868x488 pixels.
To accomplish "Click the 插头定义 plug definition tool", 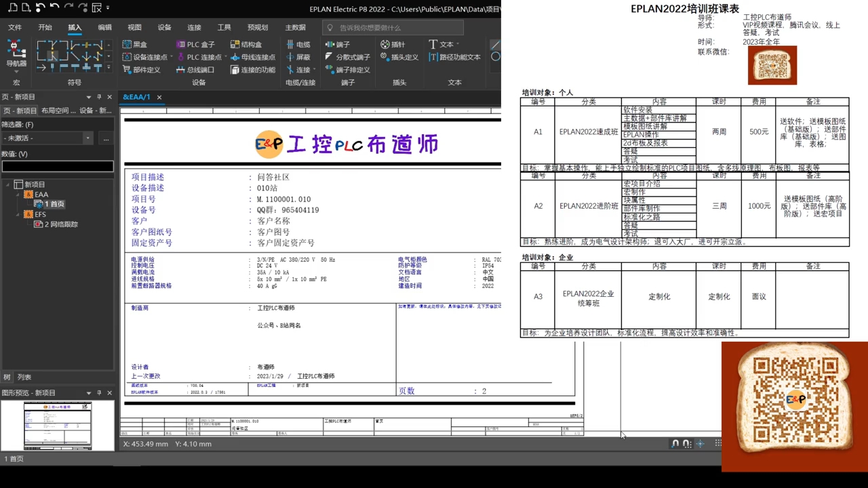I will [399, 57].
